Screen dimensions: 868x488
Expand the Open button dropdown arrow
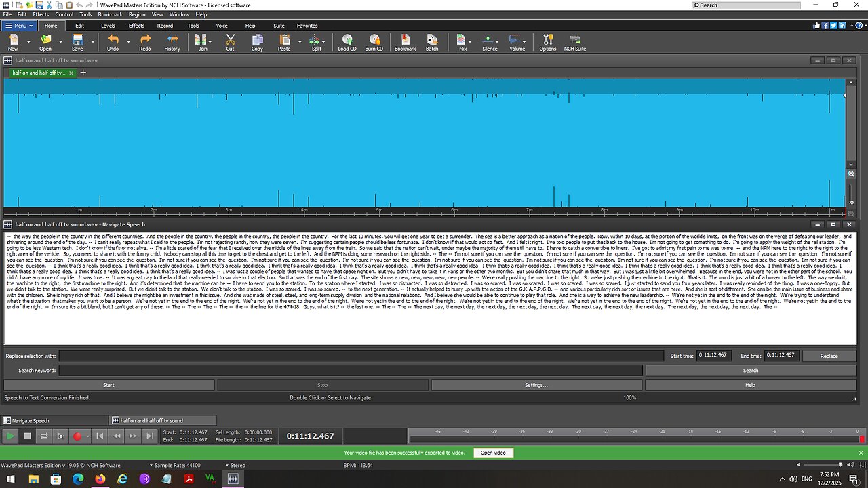click(60, 42)
